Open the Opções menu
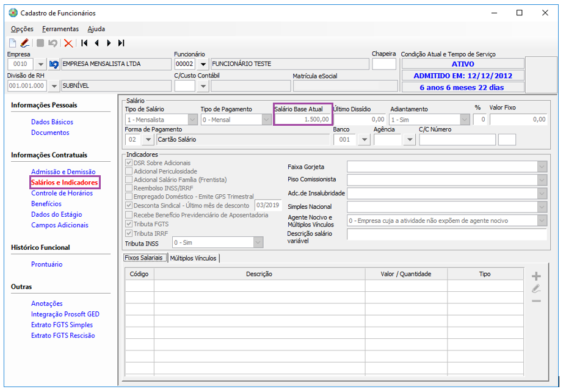This screenshot has width=566, height=392. tap(22, 29)
